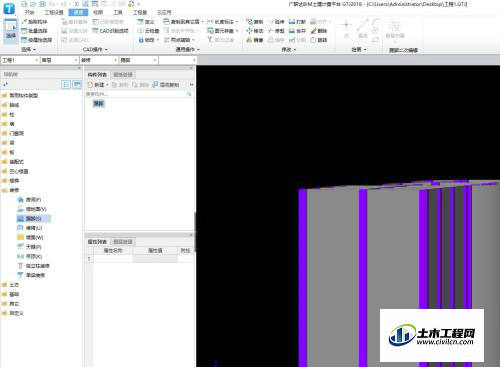
Task: Open CAD识别选项 recognition options
Action: coord(110,31)
